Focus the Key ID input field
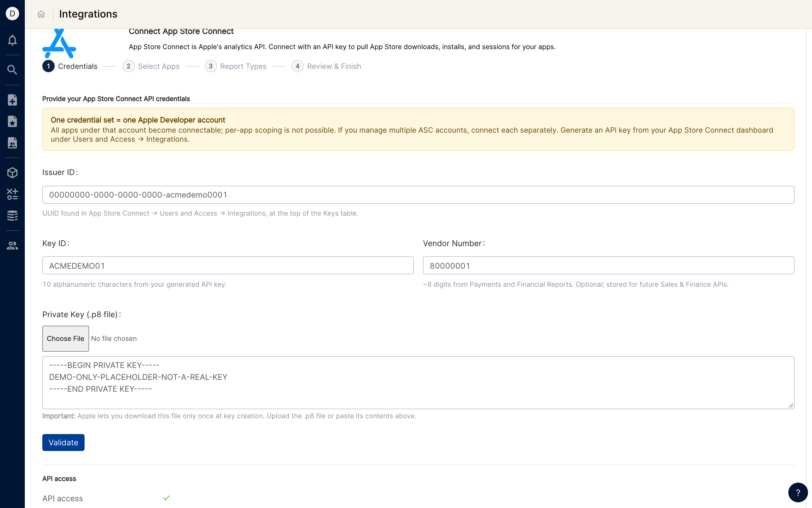Screen dimensions: 812x508 point(228,266)
